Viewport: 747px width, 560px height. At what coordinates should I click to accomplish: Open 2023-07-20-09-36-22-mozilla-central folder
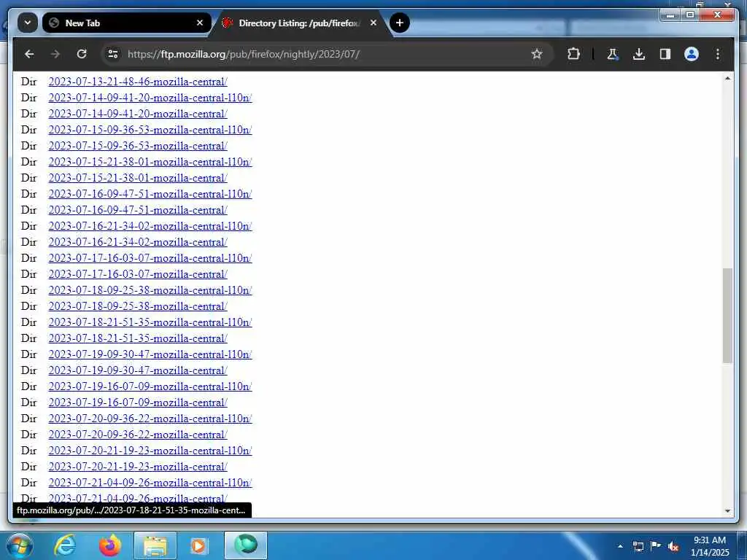[x=138, y=435]
